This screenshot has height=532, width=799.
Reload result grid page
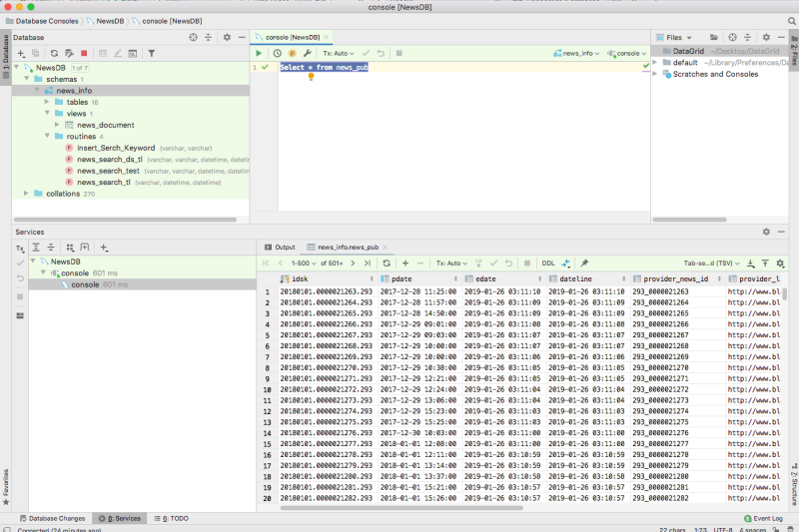[387, 264]
